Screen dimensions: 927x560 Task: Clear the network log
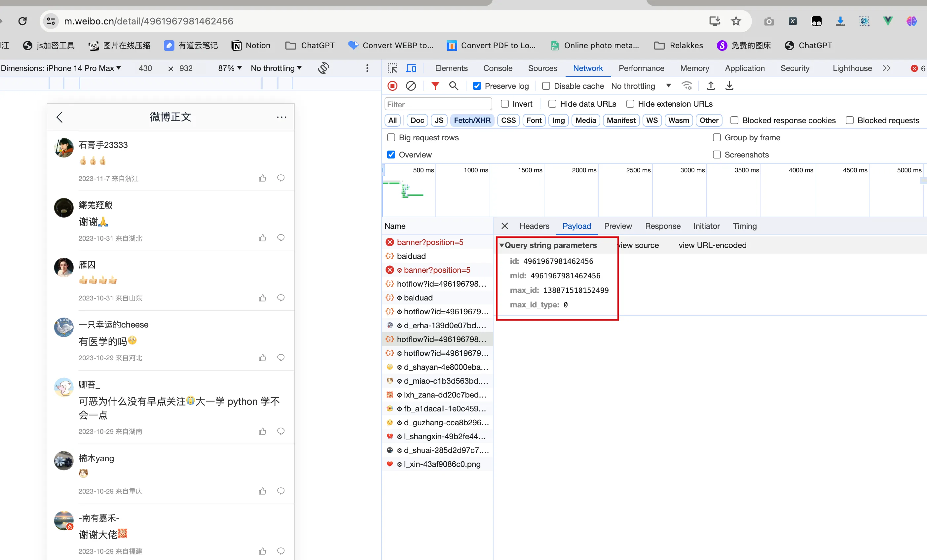(411, 86)
